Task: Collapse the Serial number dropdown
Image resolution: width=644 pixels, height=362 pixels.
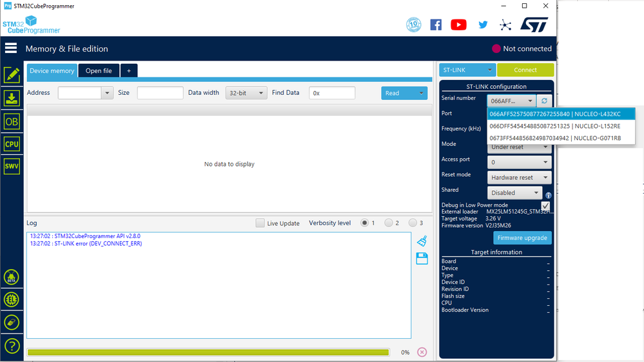Action: pos(512,101)
